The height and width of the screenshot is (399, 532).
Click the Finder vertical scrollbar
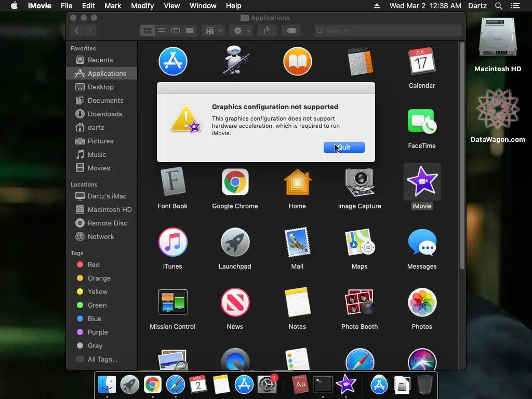click(x=462, y=155)
